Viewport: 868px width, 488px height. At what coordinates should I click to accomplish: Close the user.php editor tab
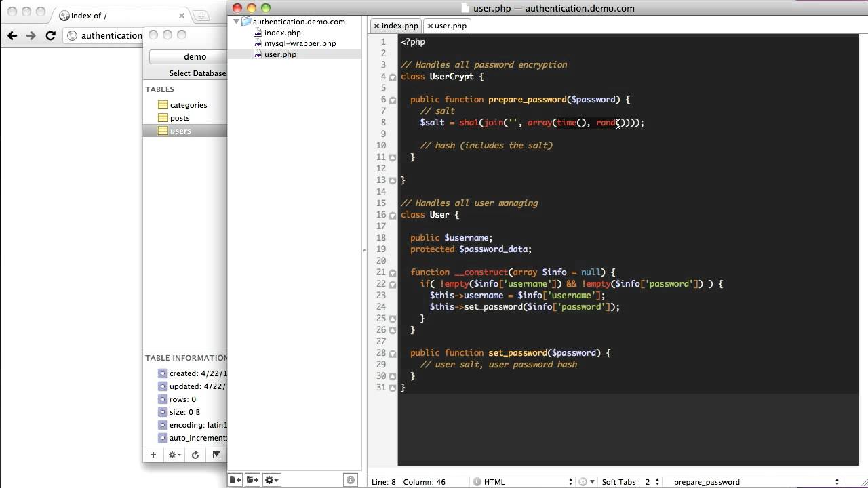coord(429,26)
